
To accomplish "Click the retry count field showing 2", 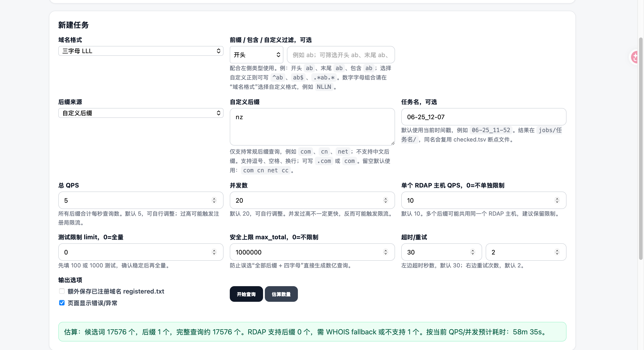I will point(526,252).
